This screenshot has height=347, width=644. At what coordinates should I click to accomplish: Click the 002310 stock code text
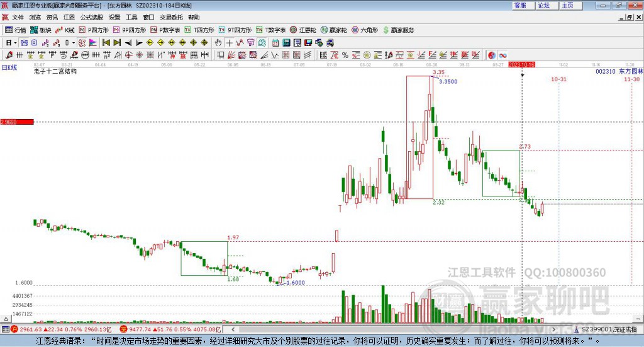click(606, 72)
